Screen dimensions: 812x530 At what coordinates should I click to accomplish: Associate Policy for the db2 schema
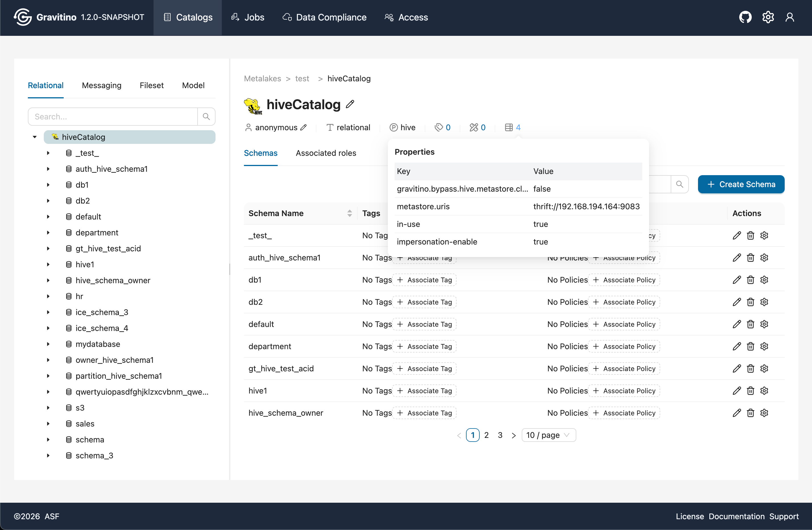[624, 302]
